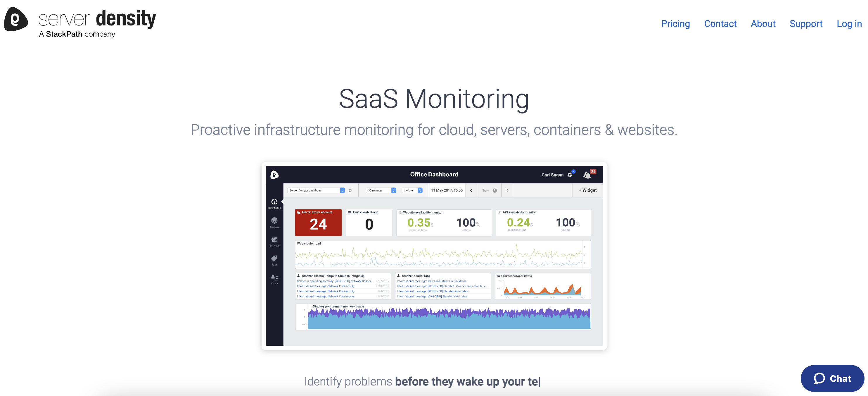Open the before dropdown
868x396 pixels.
tap(412, 190)
